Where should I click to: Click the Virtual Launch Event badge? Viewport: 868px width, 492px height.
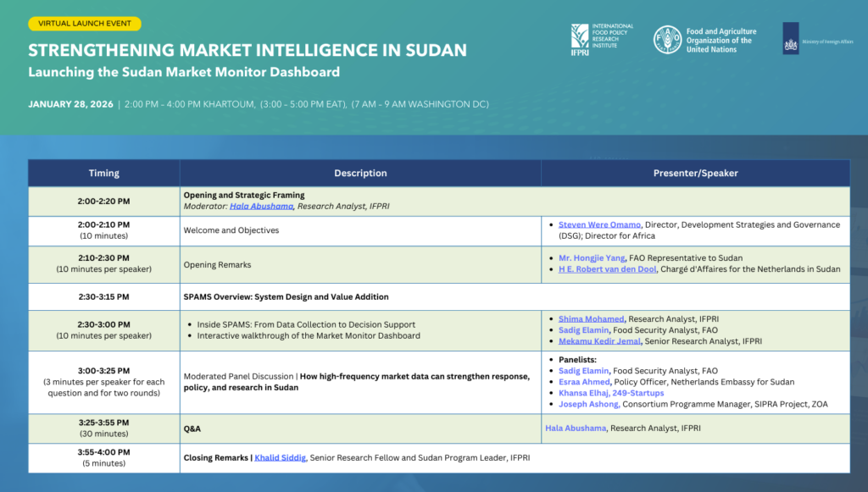click(84, 24)
